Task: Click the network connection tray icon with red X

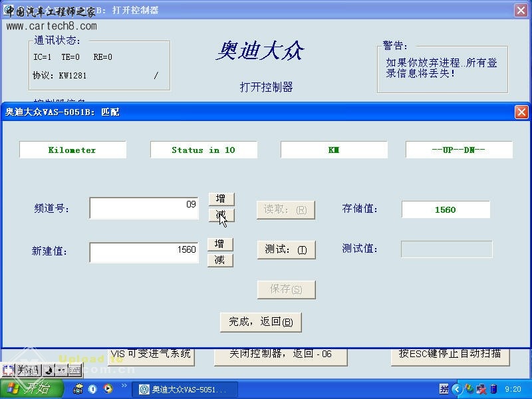Action: [x=481, y=389]
